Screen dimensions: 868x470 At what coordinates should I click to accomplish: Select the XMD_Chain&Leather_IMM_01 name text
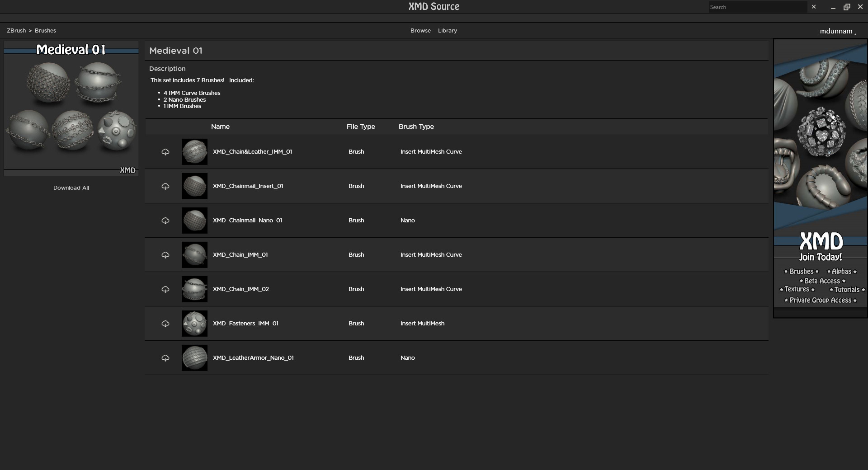[x=252, y=152]
